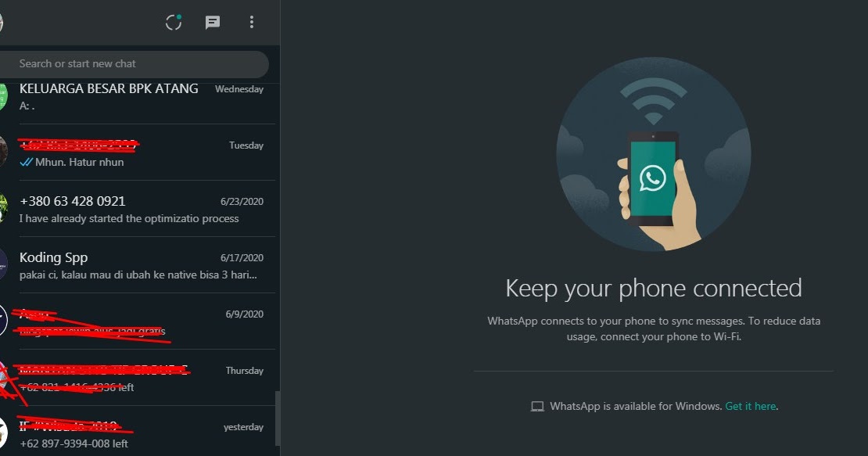Open the +380 63 428 0921 chat
The width and height of the screenshot is (868, 456).
(138, 209)
